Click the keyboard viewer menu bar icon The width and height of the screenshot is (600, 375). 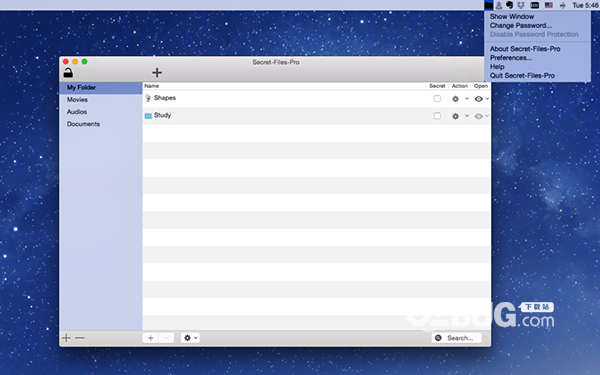(535, 5)
